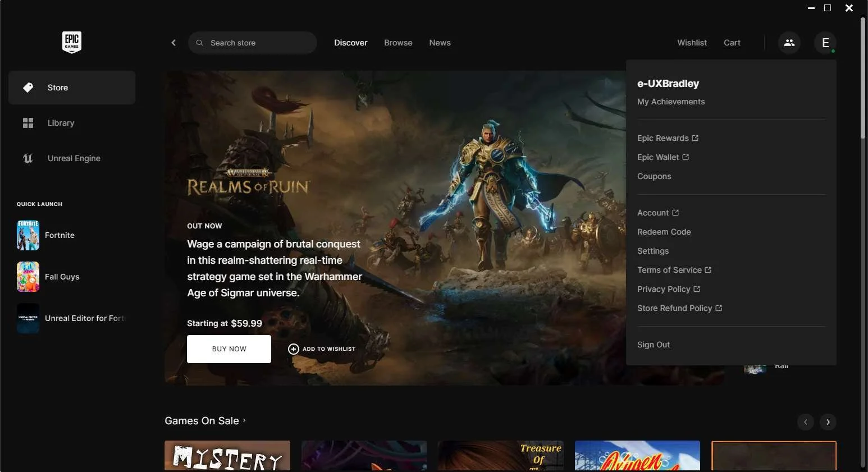Click the Store Refund Policy external icon
The width and height of the screenshot is (868, 472).
point(719,308)
